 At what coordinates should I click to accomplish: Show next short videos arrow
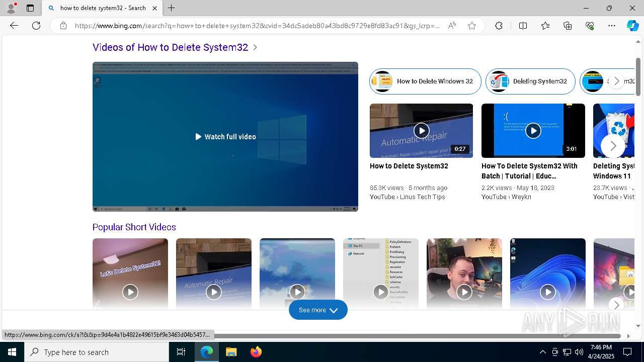click(x=616, y=305)
